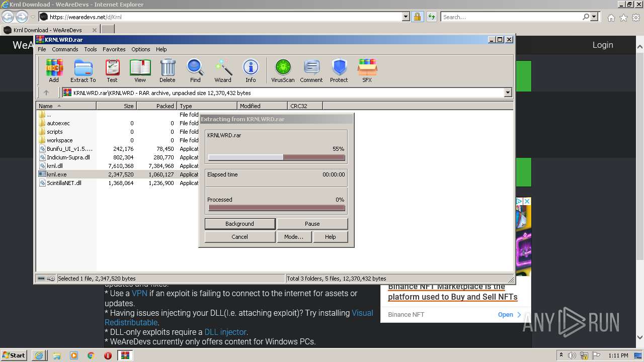
Task: Open Internet Explorer from taskbar
Action: 39,355
